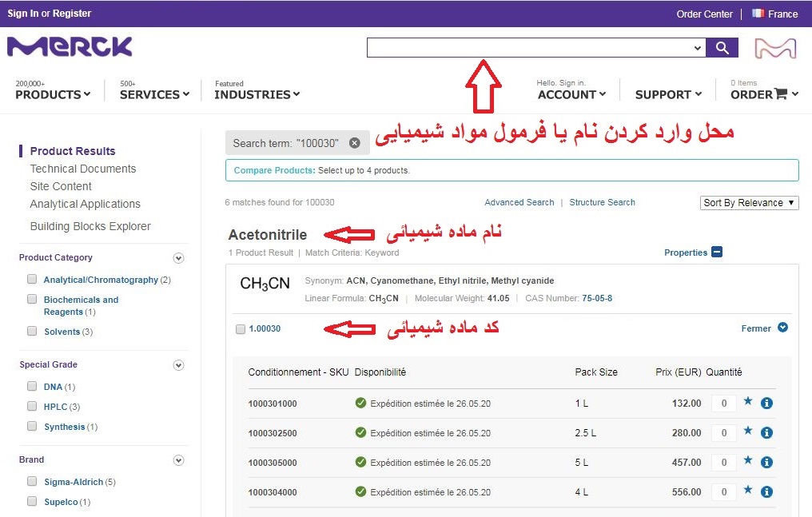Click the magnifier search button

tap(722, 48)
